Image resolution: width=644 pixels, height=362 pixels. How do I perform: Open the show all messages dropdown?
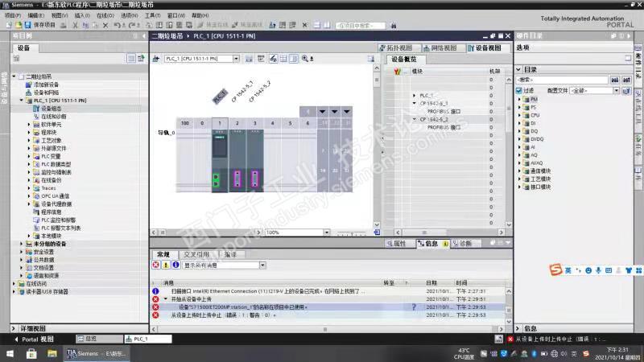point(262,265)
